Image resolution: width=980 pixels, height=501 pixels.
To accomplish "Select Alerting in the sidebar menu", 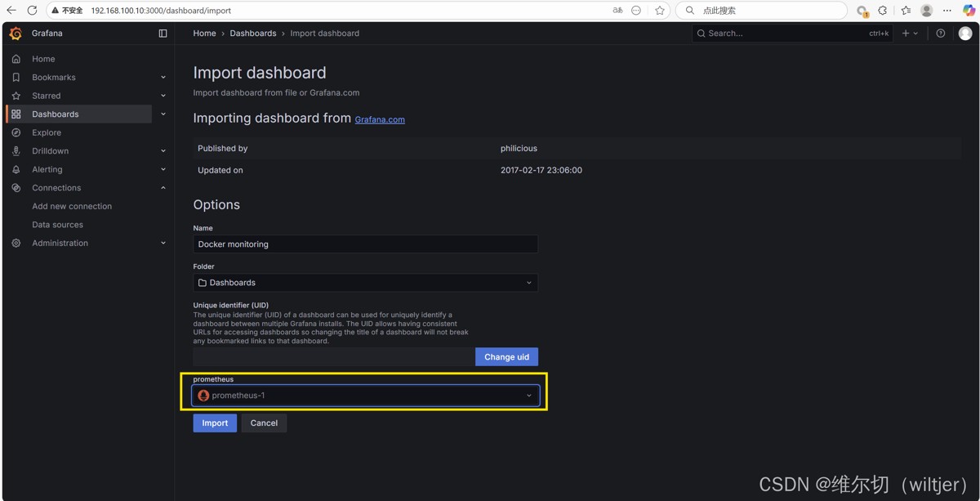I will click(47, 169).
